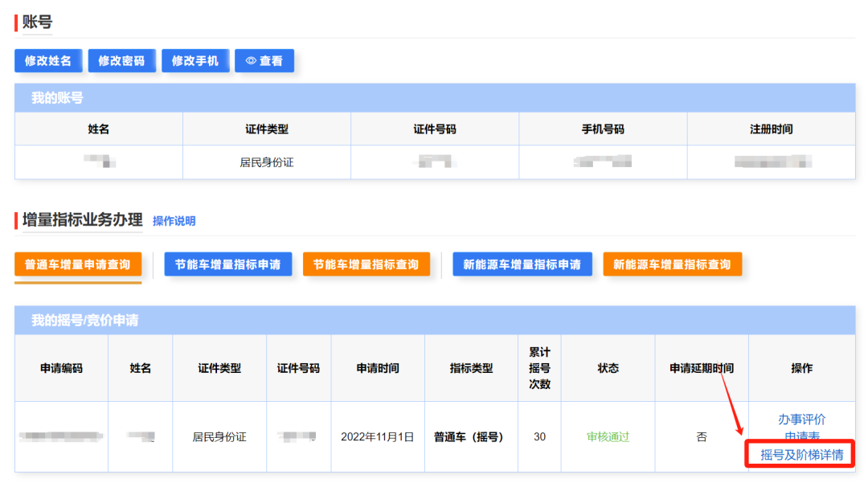Click the 操作 column header
This screenshot has height=483, width=868.
[801, 368]
